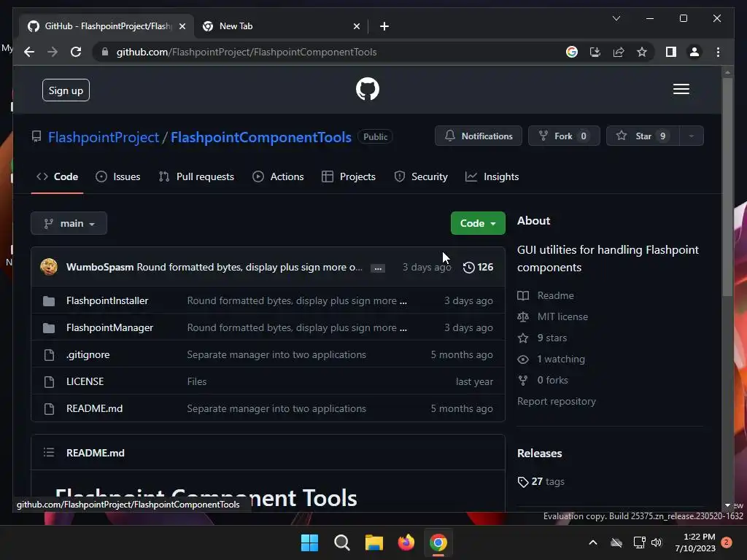
Task: Click the GitHub Octocat logo in the header
Action: 368,89
